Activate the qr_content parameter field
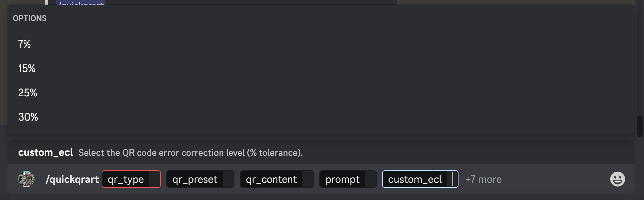This screenshot has width=644, height=200. coord(276,179)
